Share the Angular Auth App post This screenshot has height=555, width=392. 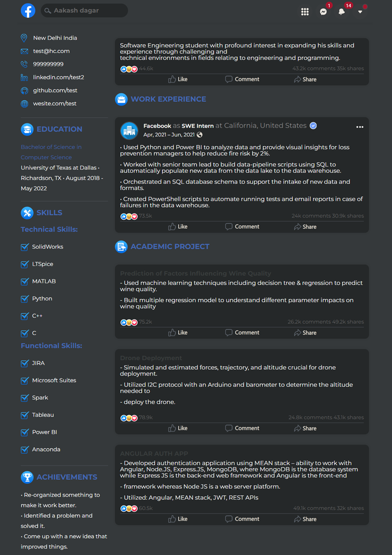(305, 519)
